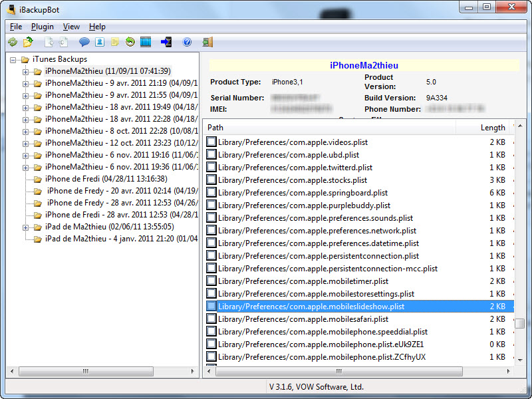Open the View menu
532x399 pixels.
tap(71, 27)
